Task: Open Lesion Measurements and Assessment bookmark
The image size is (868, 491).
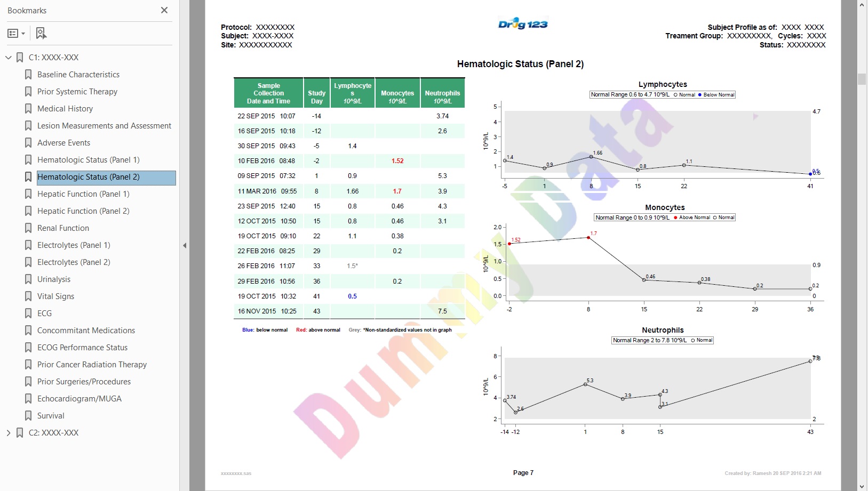Action: (104, 126)
